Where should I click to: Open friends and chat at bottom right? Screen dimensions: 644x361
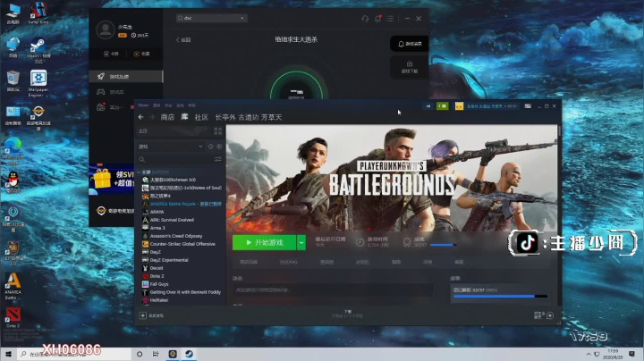(544, 315)
